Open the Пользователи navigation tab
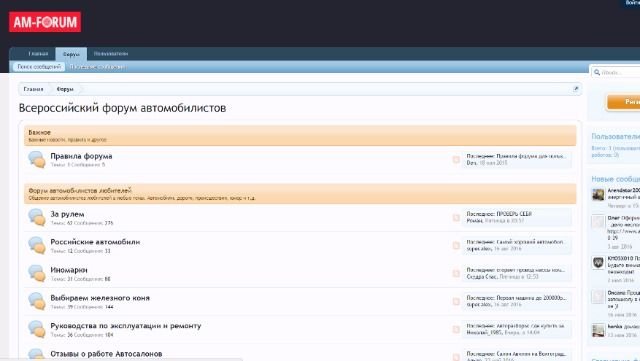Image resolution: width=640 pixels, height=361 pixels. coord(111,54)
